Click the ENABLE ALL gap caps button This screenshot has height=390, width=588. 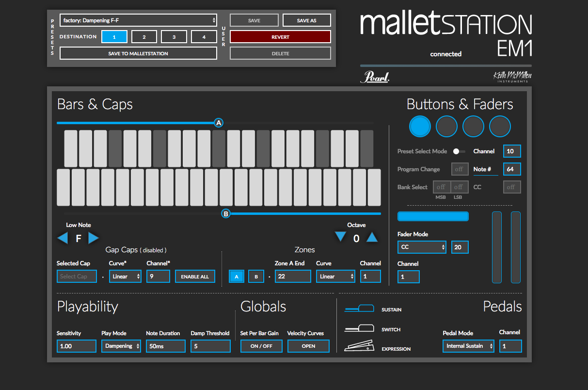195,276
